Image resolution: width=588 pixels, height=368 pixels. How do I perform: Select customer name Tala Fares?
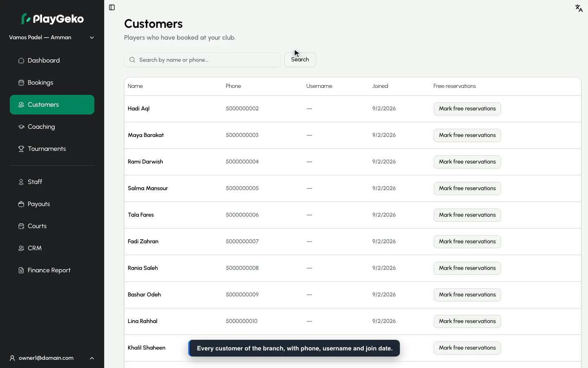coord(141,215)
